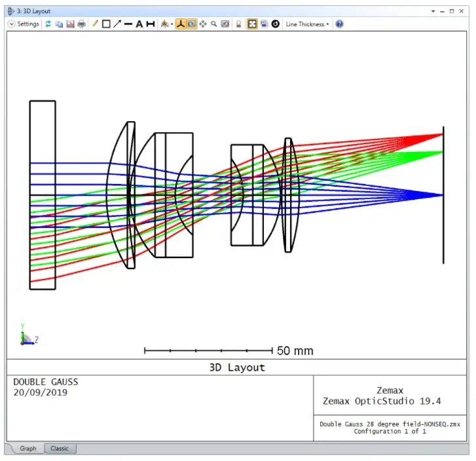Copy the layout to clipboard
Screen dimensions: 476x461
(59, 24)
